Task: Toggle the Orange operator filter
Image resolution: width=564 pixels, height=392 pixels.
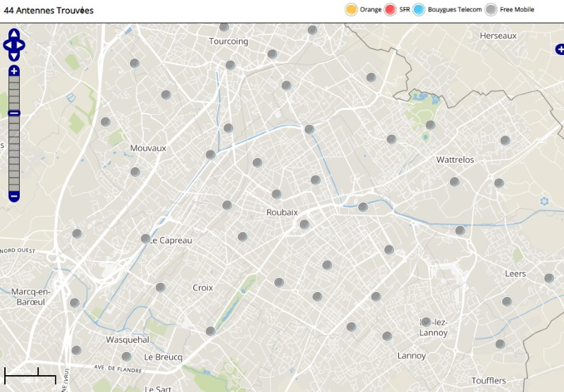Action: 350,10
